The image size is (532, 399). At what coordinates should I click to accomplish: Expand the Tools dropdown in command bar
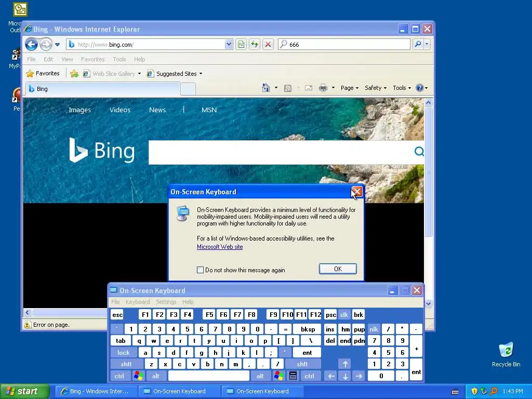(x=402, y=88)
